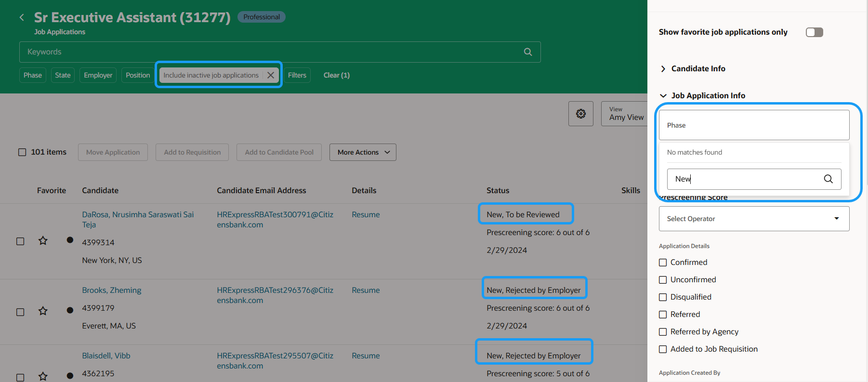
Task: Enable the Disqualified checkbox
Action: click(x=663, y=297)
